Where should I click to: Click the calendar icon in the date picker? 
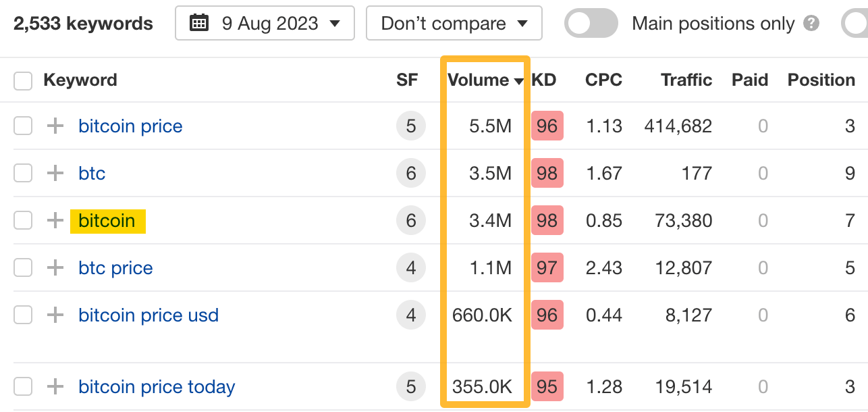[200, 23]
